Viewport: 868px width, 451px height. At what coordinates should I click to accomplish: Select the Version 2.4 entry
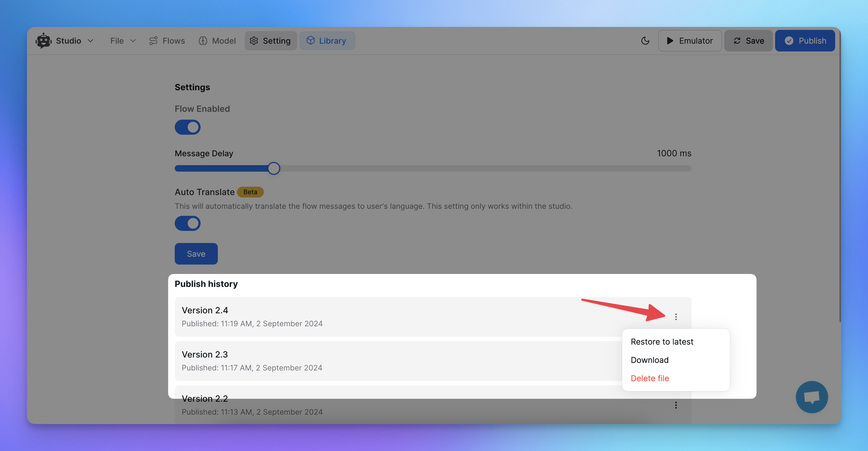click(433, 317)
